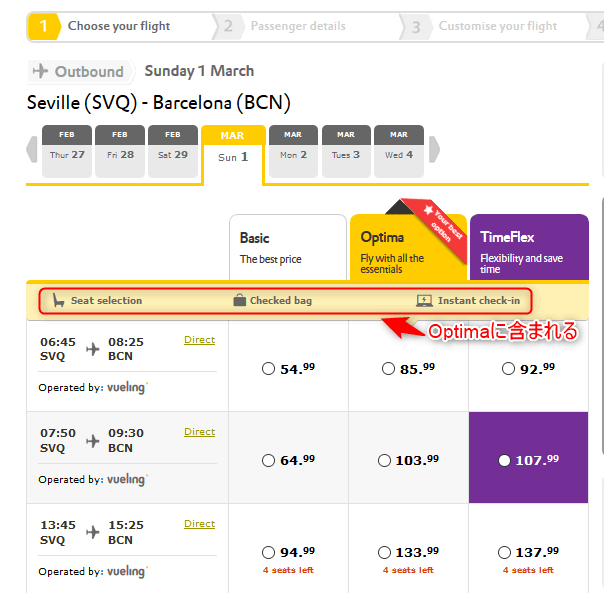
Task: Select Basic fare 54.99 radio button
Action: 268,368
